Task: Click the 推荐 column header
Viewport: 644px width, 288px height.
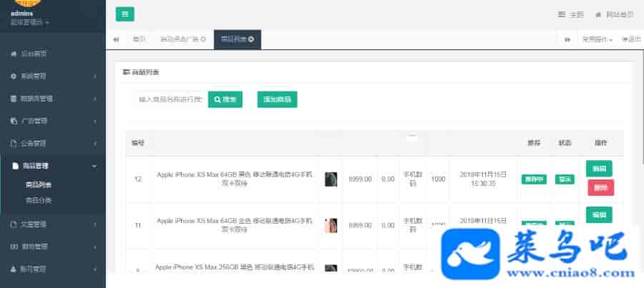Action: 534,143
